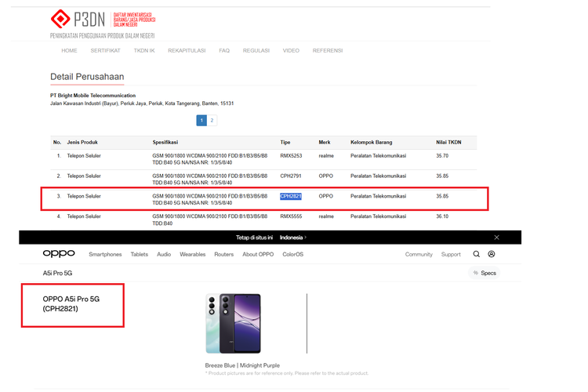Open the Support link
Screen dimensions: 588x392
coord(451,254)
